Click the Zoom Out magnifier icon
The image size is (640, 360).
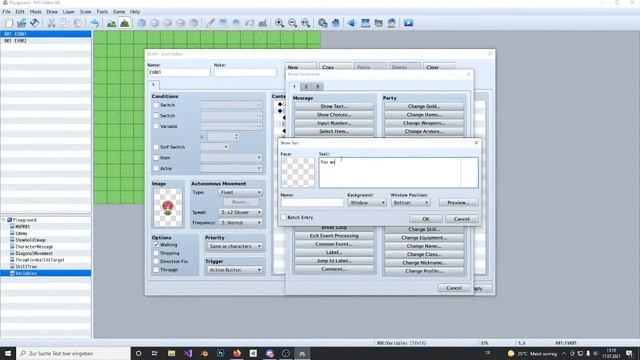292,23
